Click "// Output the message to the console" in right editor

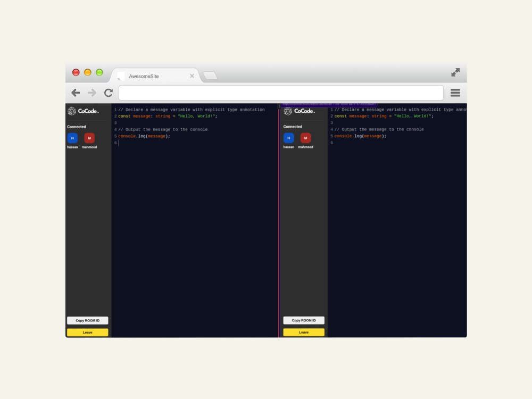[379, 129]
